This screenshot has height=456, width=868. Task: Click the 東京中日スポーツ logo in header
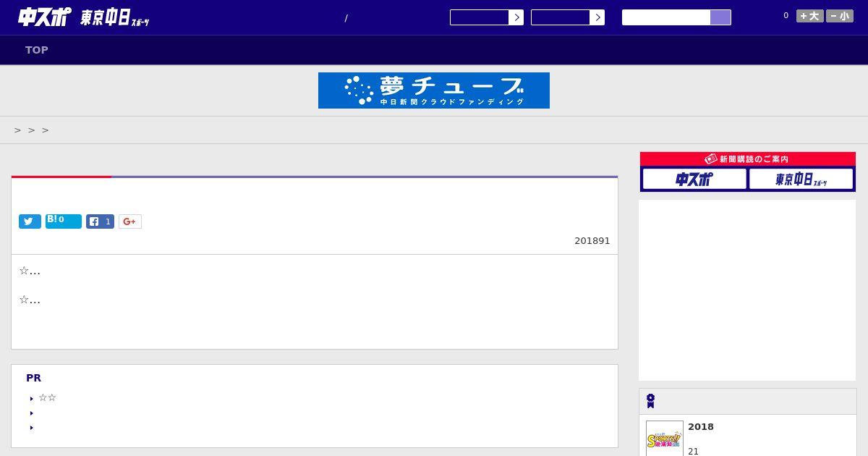tap(114, 18)
